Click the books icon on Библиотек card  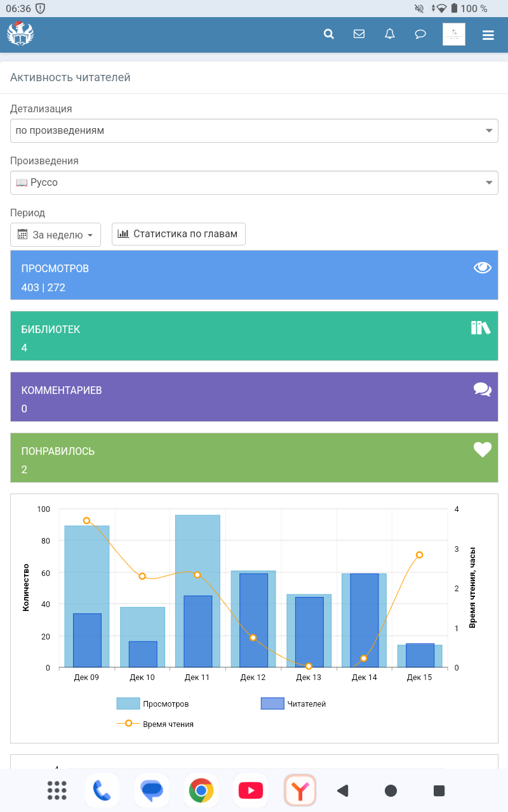point(481,328)
